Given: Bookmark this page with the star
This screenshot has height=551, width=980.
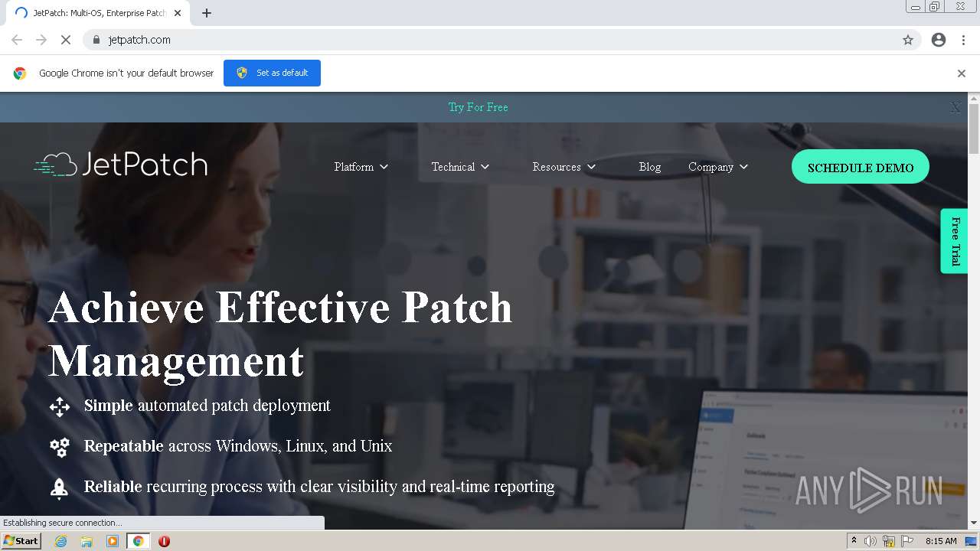Looking at the screenshot, I should tap(908, 40).
